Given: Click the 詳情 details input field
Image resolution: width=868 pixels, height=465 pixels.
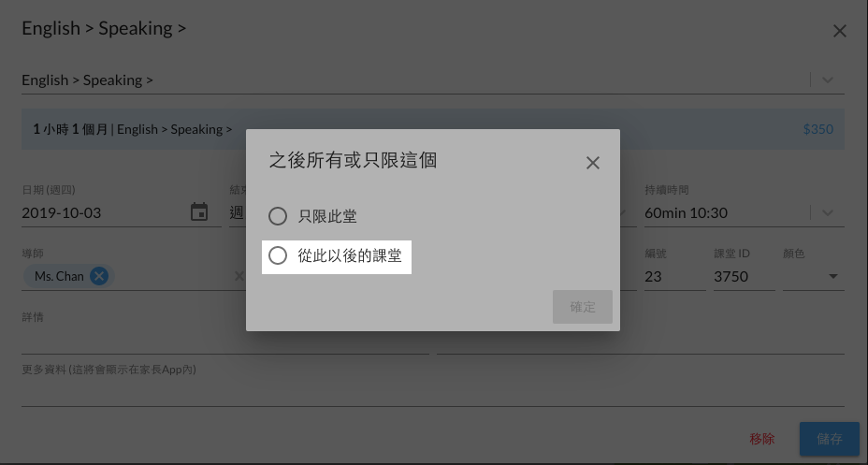Looking at the screenshot, I should click(225, 340).
